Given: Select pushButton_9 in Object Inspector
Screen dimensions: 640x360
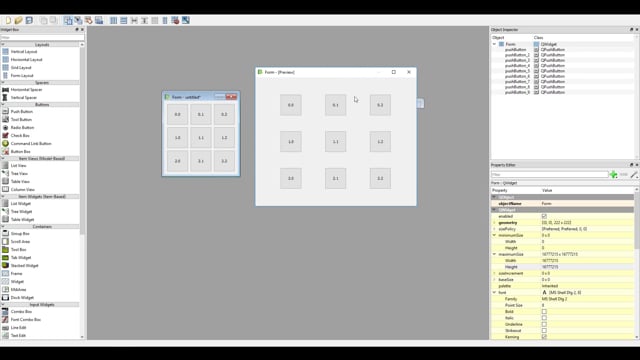Looking at the screenshot, I should [x=517, y=92].
